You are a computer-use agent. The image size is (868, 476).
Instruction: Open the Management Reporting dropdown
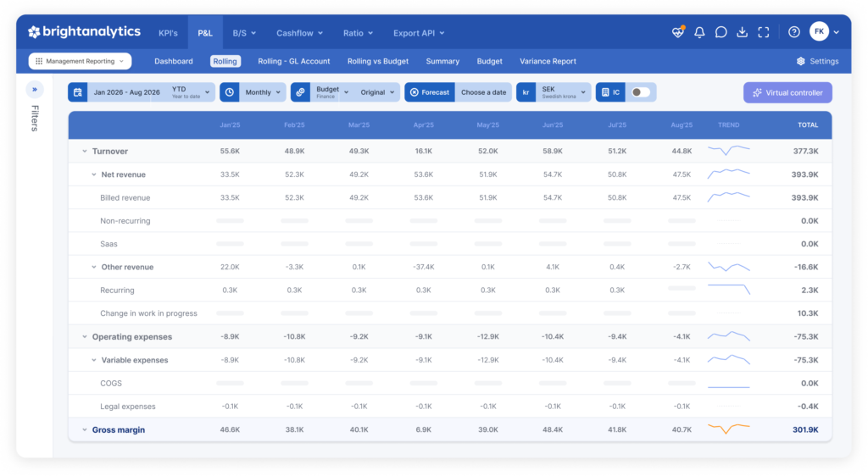click(81, 61)
